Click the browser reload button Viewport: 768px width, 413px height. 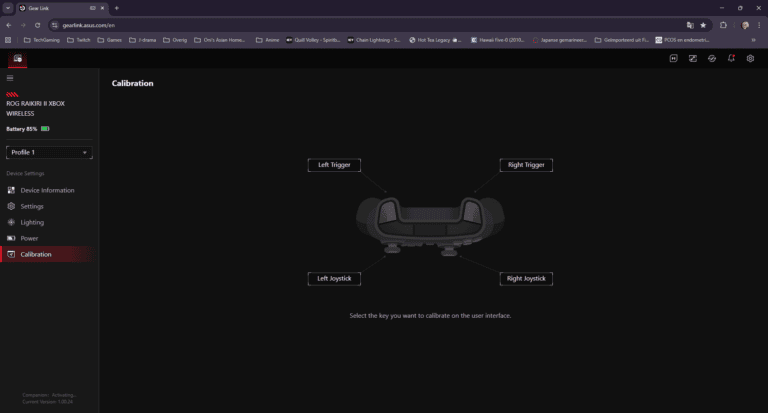point(37,24)
